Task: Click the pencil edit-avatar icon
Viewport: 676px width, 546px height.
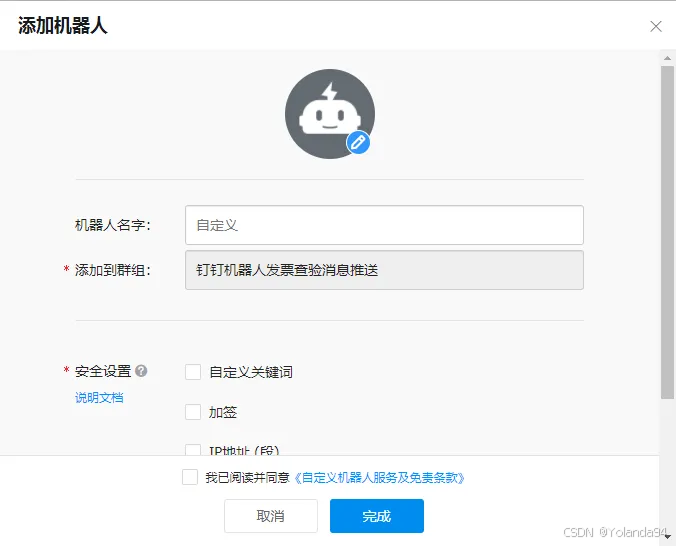Action: coord(358,142)
